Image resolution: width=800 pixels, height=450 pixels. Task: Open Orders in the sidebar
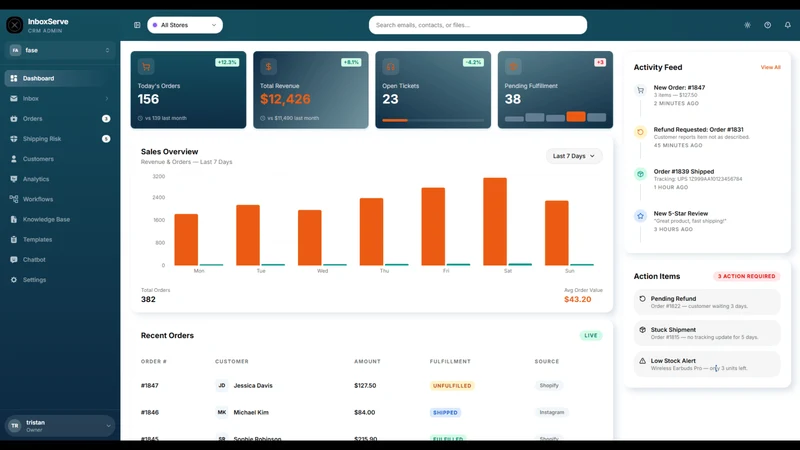(x=59, y=119)
